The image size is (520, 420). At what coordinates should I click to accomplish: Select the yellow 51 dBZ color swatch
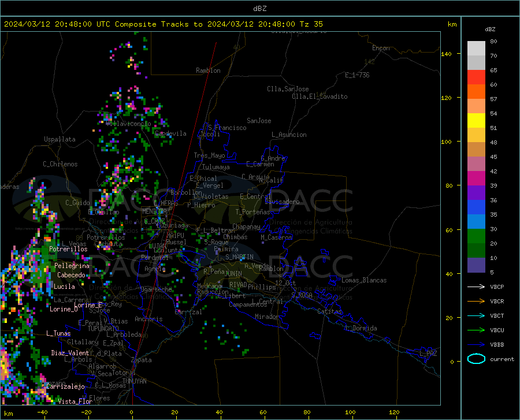(476, 121)
